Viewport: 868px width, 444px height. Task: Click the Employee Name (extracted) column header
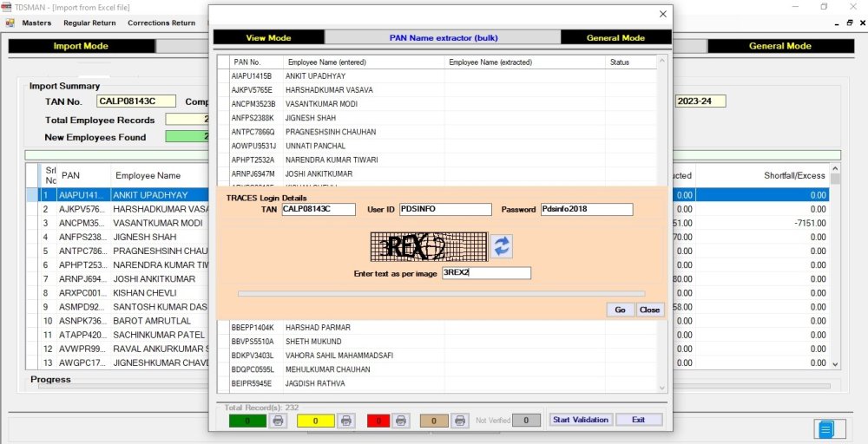pos(525,62)
